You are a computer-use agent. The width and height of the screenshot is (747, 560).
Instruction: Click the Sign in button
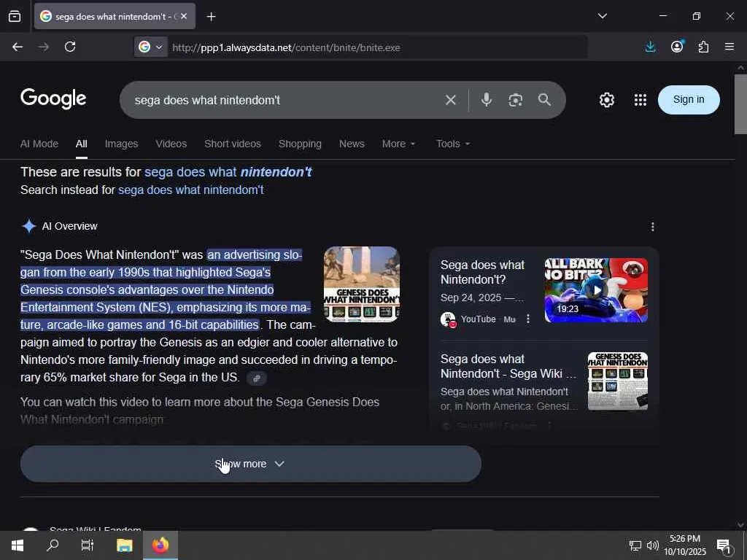[x=689, y=99]
